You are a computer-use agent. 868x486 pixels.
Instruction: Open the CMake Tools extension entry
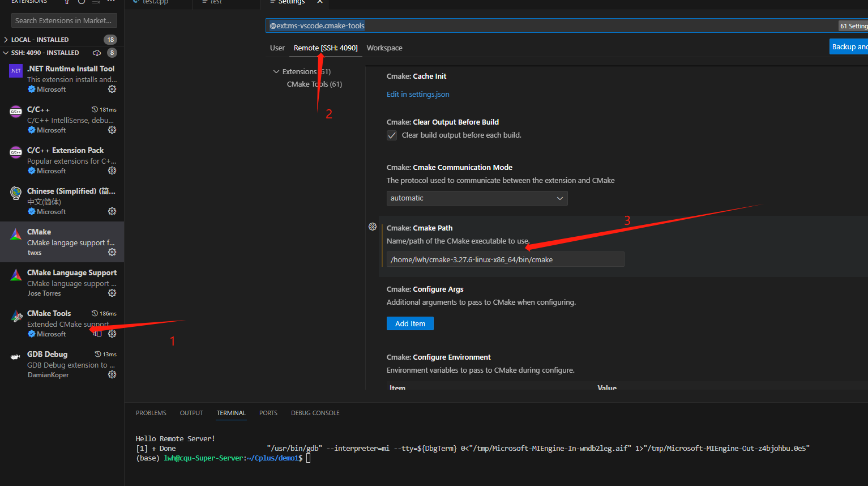[x=62, y=323]
